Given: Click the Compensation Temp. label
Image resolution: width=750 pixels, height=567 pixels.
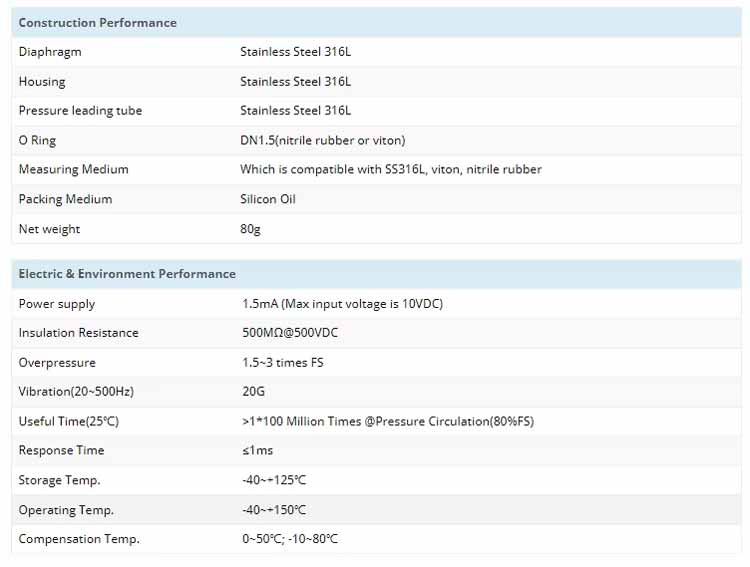Looking at the screenshot, I should click(79, 539).
